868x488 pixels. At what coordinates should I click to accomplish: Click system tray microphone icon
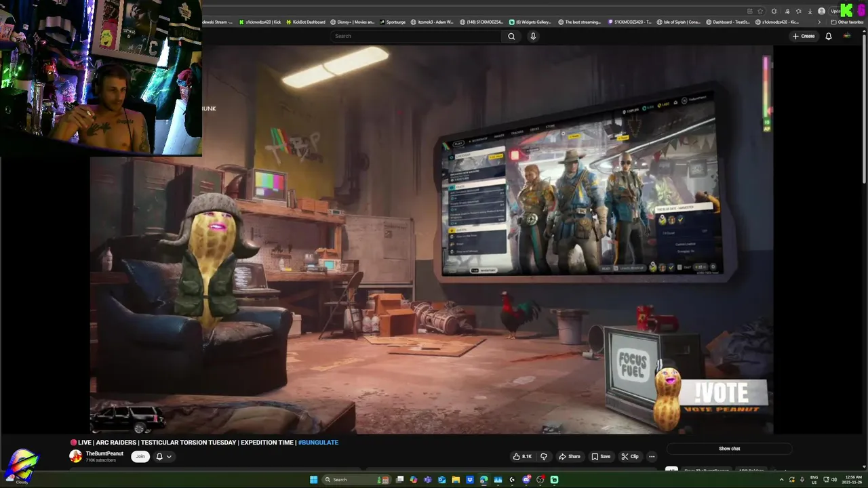[802, 480]
